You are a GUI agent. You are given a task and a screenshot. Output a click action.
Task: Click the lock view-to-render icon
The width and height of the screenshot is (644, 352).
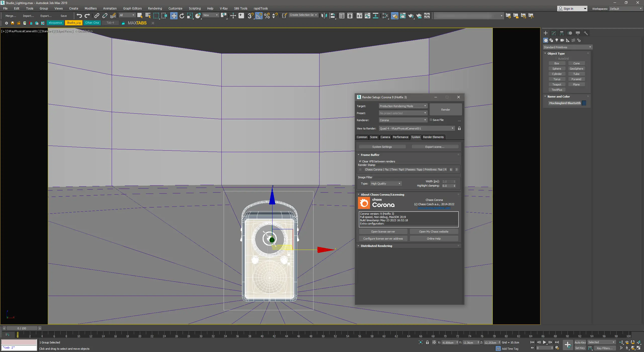click(459, 128)
